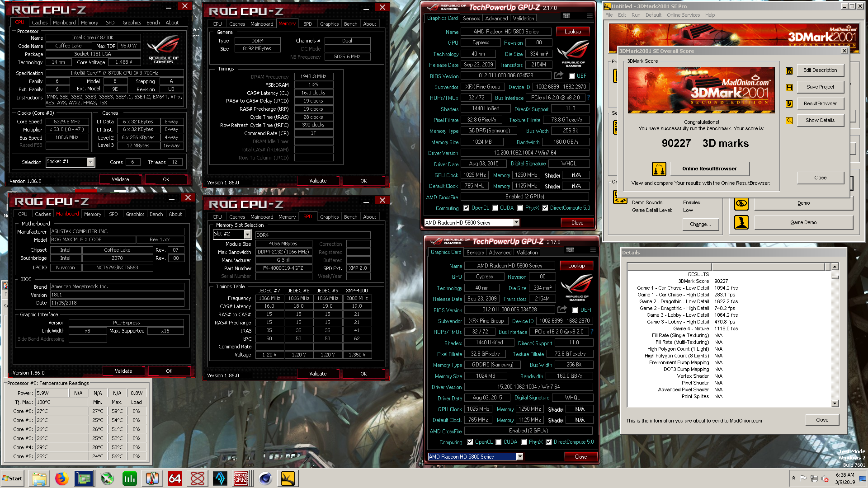Click the Lookup button in upper GPU-Z
Viewport: 868px width, 488px height.
[573, 32]
